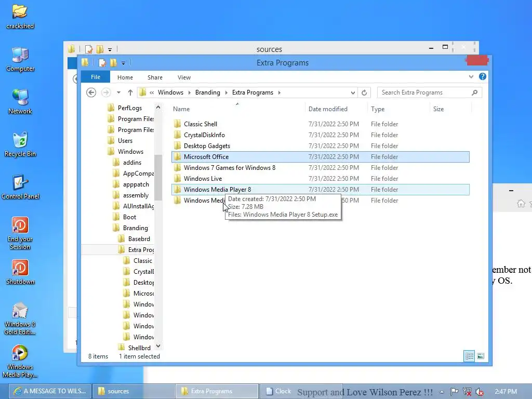Click the Shutdown desktop shortcut
This screenshot has height=399, width=532.
point(20,272)
